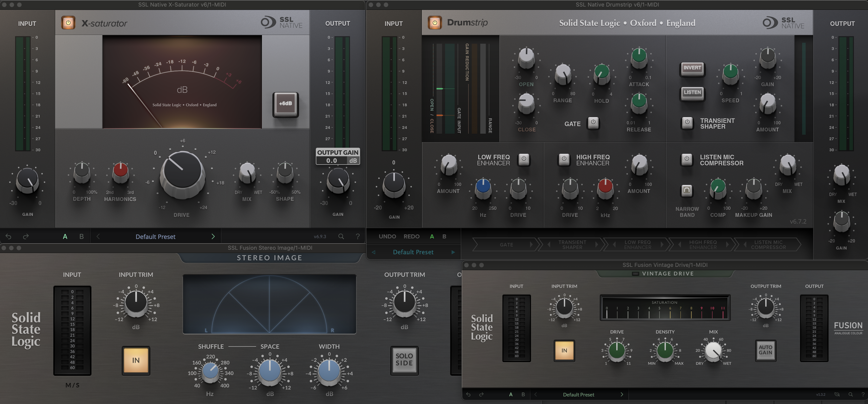This screenshot has width=868, height=404.
Task: Toggle Transient Shaper power button
Action: 687,123
